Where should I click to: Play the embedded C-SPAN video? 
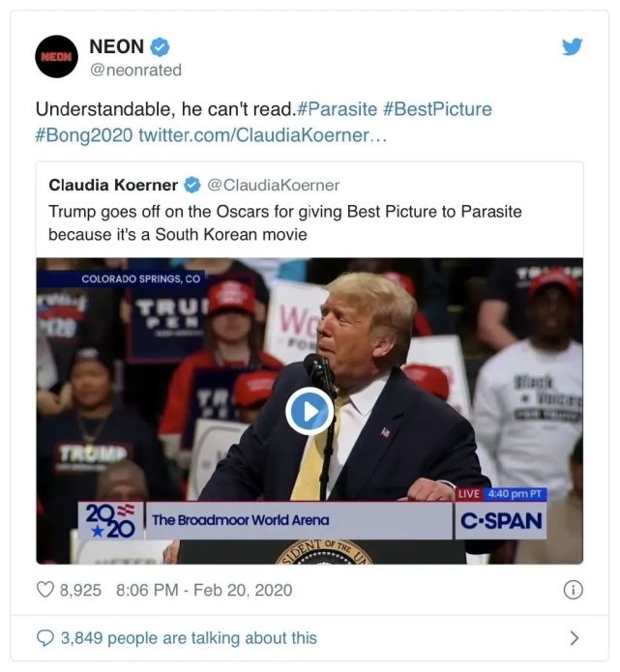pos(310,413)
